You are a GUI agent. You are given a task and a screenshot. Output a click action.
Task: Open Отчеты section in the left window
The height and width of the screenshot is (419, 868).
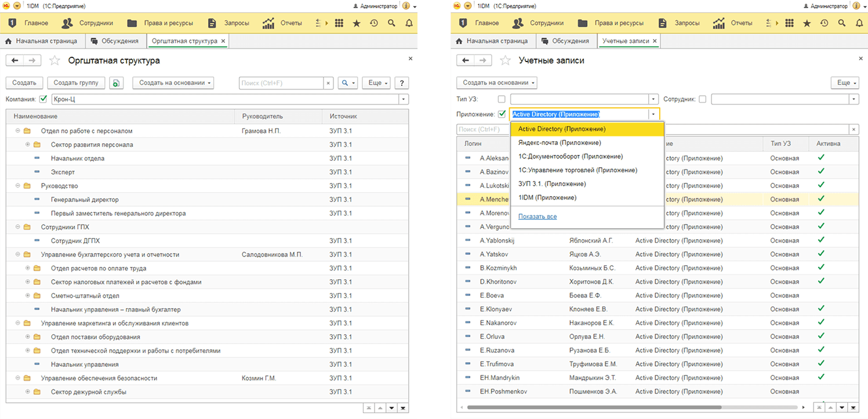(x=282, y=23)
